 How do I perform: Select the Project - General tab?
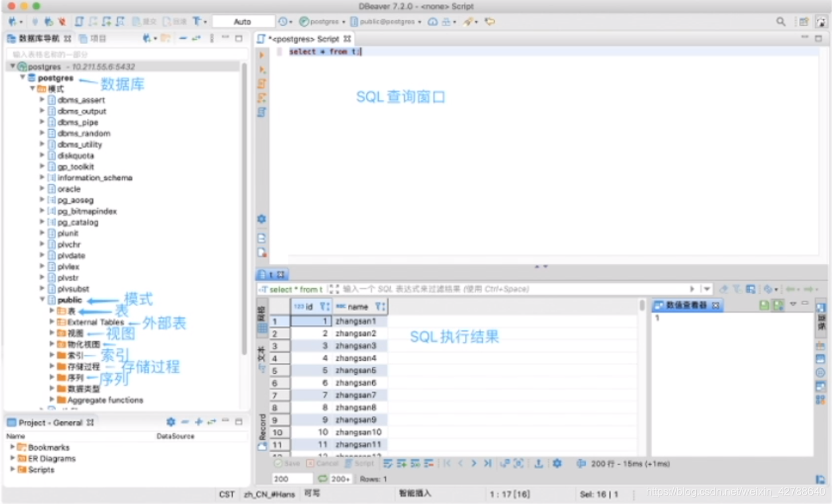(51, 422)
